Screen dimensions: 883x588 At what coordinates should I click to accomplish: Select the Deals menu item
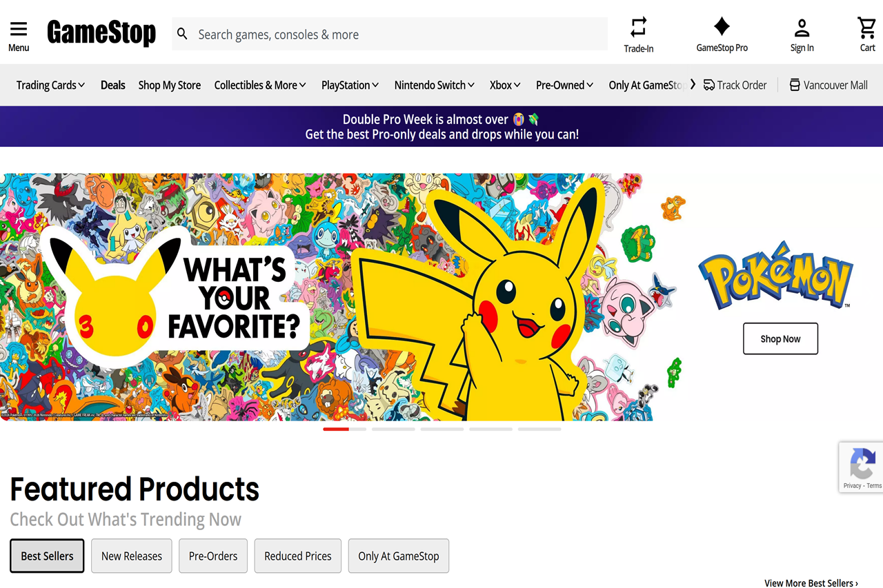112,85
